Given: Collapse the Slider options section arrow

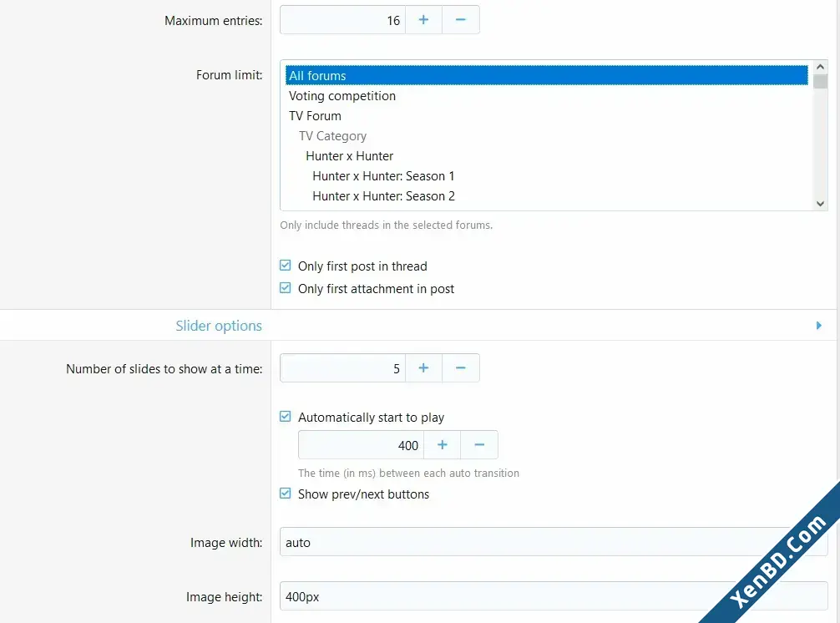Looking at the screenshot, I should (x=818, y=325).
